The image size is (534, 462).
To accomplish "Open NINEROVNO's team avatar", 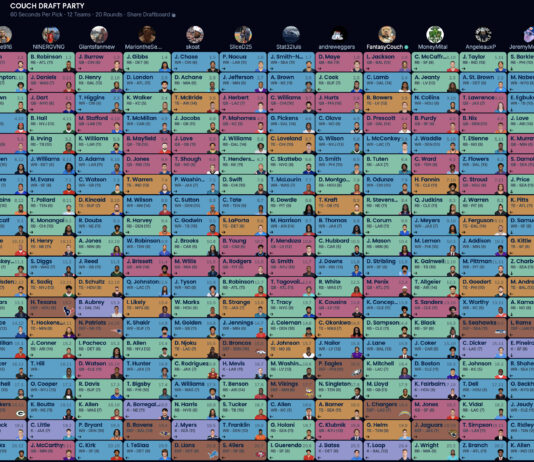I will [51, 35].
